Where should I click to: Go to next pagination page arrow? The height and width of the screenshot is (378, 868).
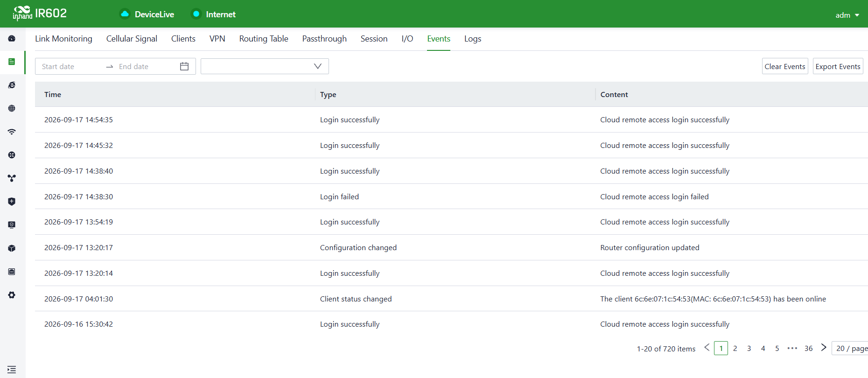(824, 348)
